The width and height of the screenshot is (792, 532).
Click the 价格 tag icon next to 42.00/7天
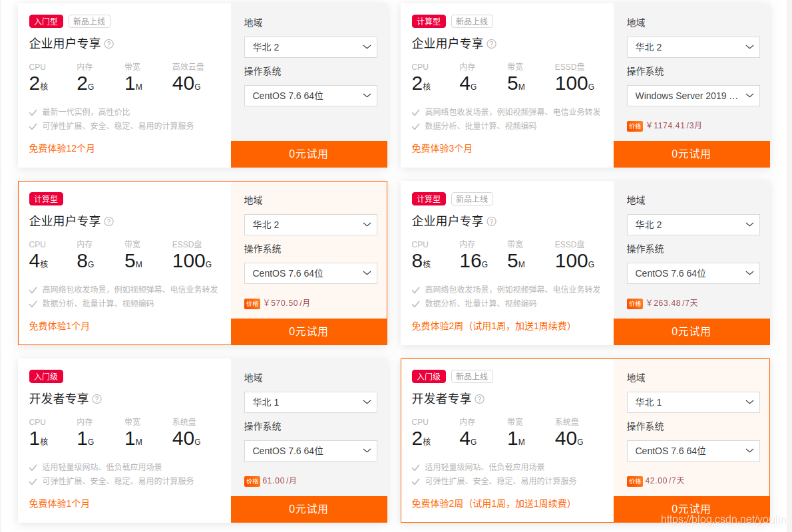coord(635,481)
